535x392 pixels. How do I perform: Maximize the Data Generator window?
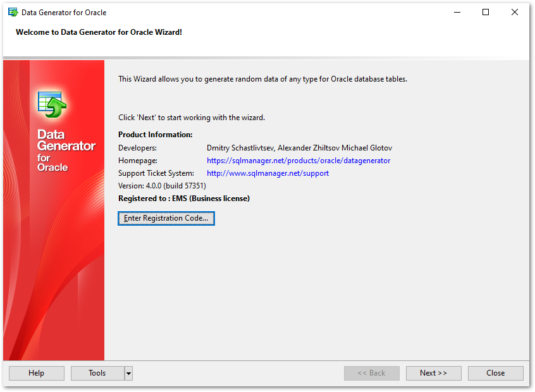pos(486,13)
